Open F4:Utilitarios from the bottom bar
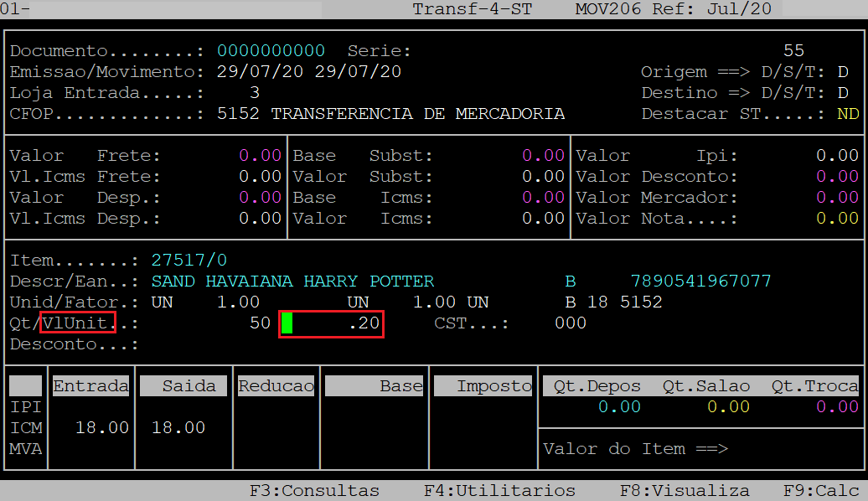The image size is (868, 501). click(499, 491)
